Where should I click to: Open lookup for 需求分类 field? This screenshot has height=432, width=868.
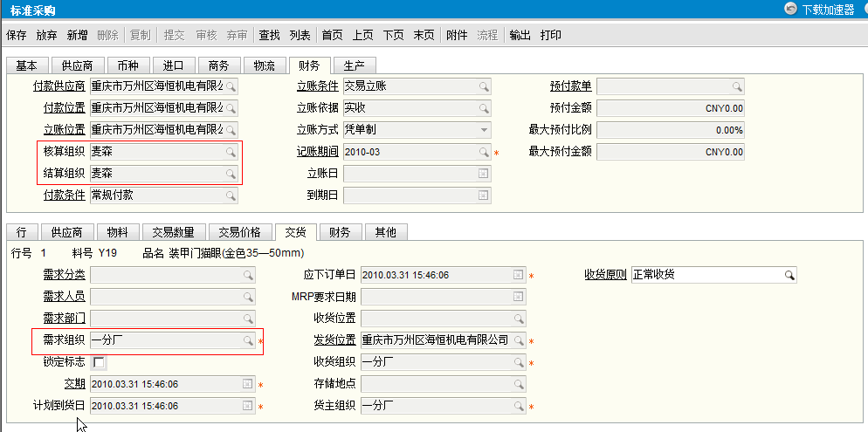pyautogui.click(x=248, y=275)
